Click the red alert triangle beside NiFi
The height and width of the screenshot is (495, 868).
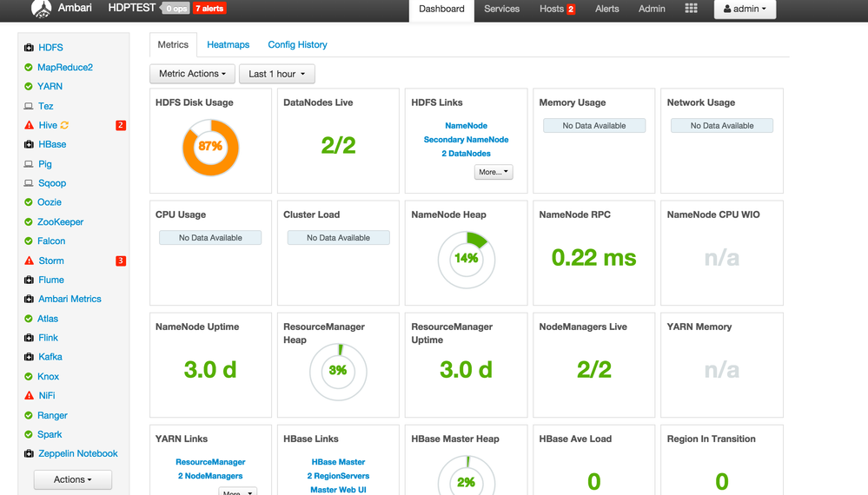(30, 395)
